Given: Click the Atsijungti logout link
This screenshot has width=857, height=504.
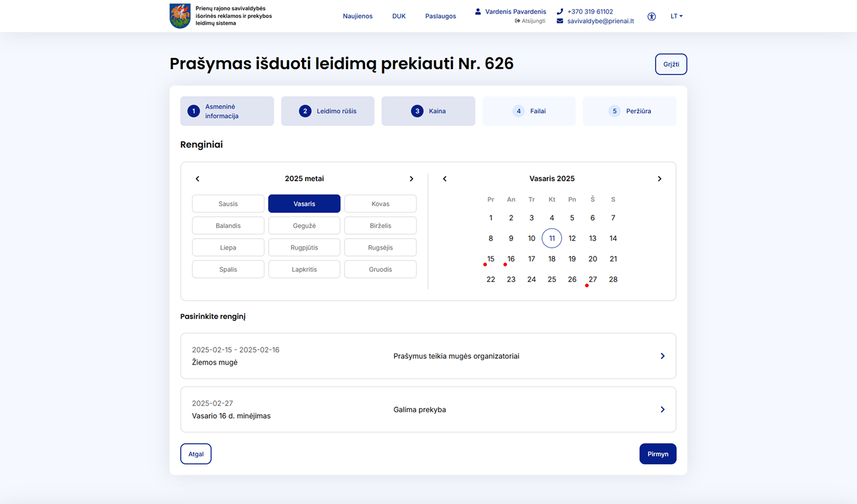Looking at the screenshot, I should [x=530, y=21].
